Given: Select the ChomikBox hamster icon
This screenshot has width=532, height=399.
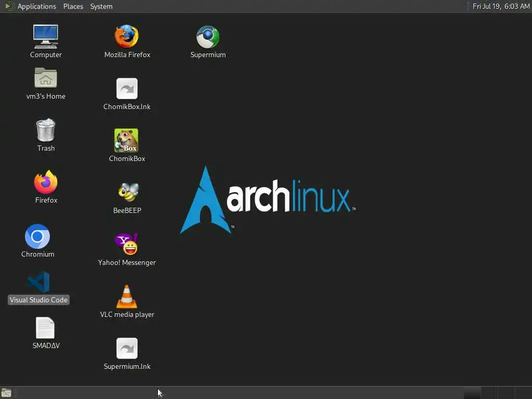Looking at the screenshot, I should click(126, 140).
